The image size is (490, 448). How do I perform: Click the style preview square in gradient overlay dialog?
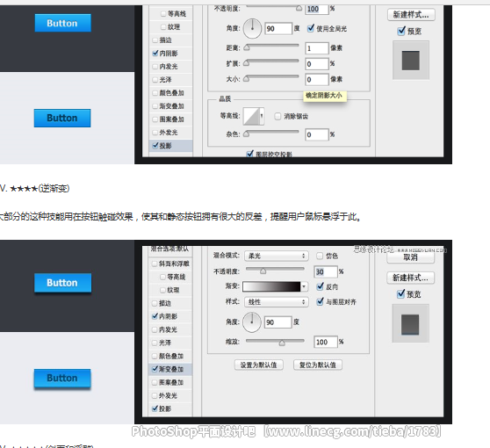coord(410,324)
